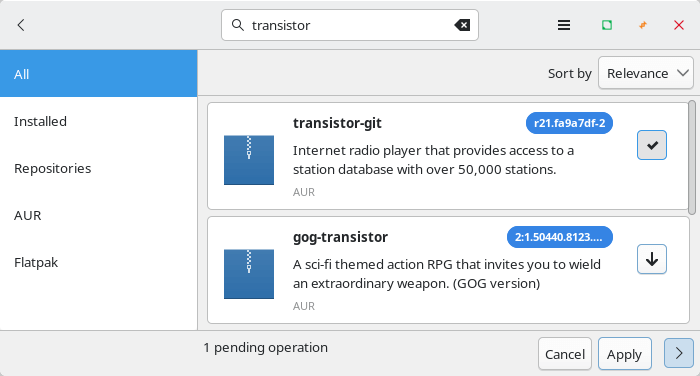Click the gog-transistor package icon

coord(249,274)
